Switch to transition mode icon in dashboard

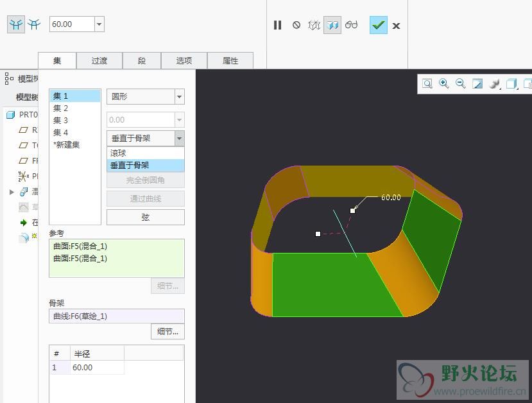click(34, 24)
